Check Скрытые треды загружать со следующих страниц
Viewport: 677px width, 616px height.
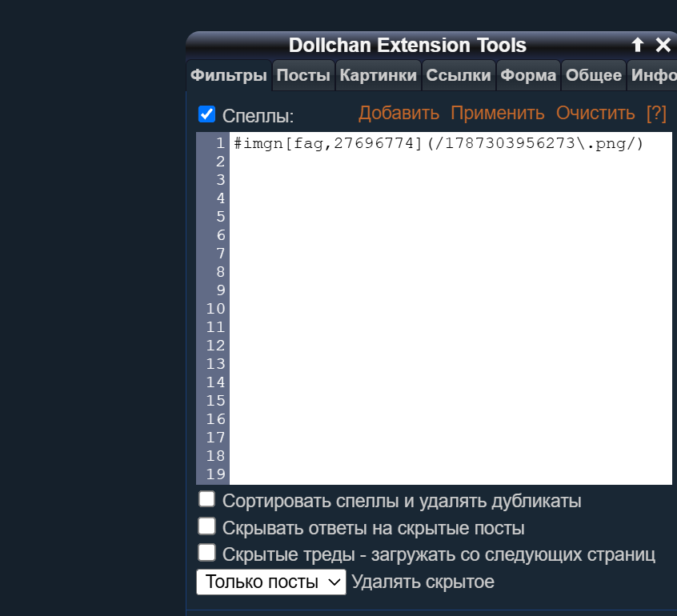pos(206,553)
